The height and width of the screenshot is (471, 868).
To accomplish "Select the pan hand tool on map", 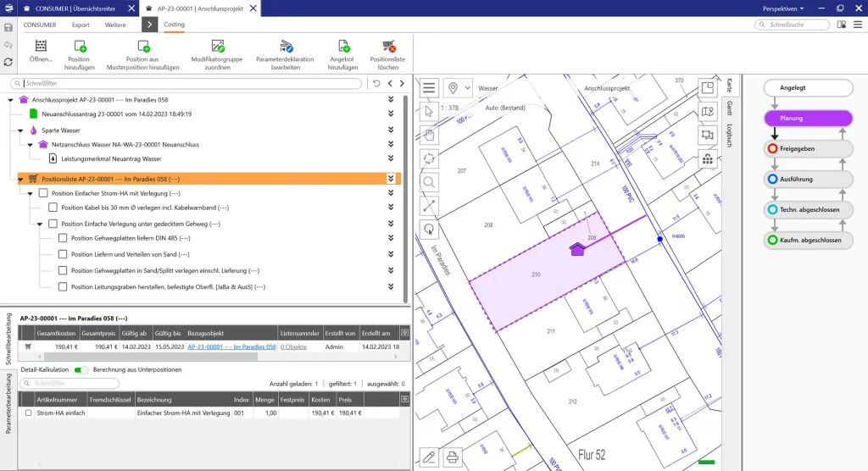I will coord(430,134).
